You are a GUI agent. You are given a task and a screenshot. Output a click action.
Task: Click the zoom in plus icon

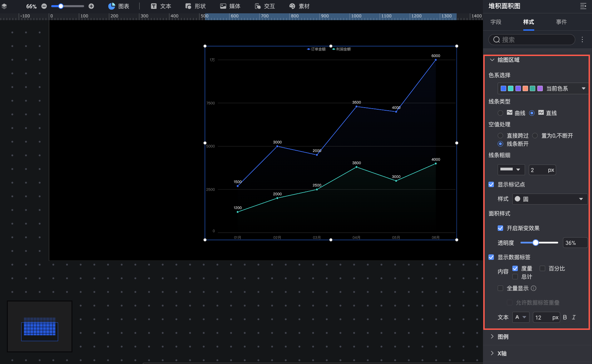point(91,6)
